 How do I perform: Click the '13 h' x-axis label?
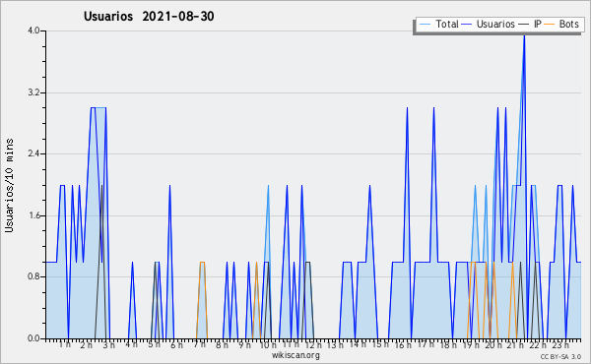tap(335, 344)
